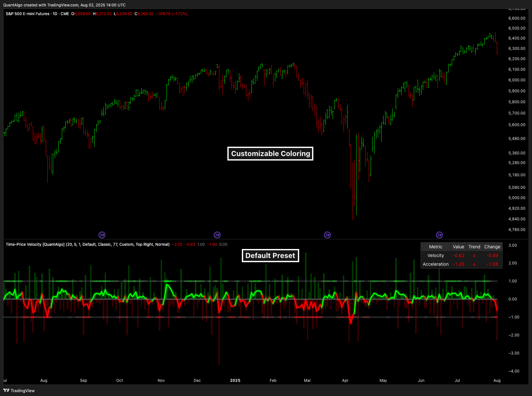The image size is (532, 396).
Task: Click the Trend column header
Action: pyautogui.click(x=474, y=247)
